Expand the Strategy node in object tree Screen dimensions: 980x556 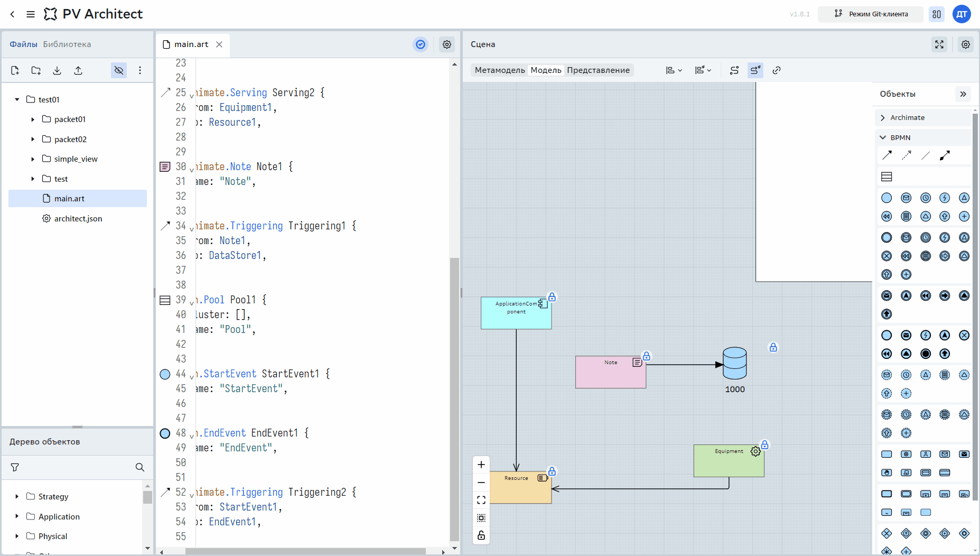coord(17,497)
